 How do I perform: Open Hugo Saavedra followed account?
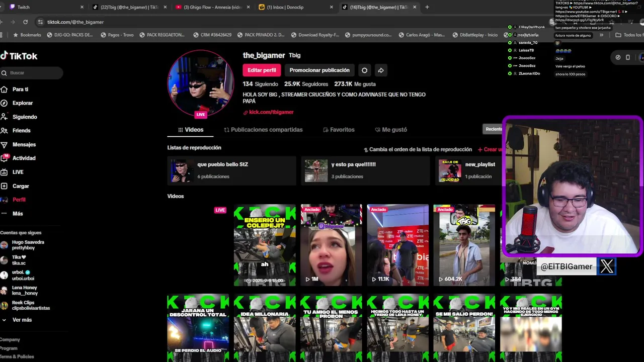23,245
